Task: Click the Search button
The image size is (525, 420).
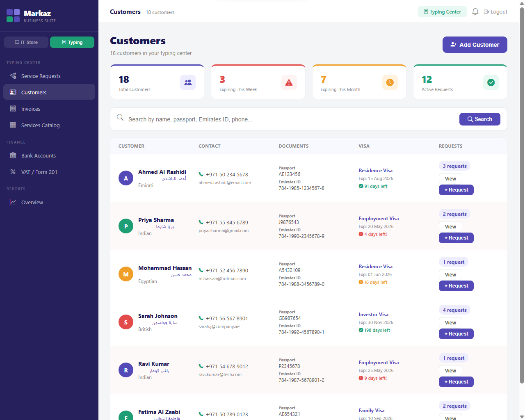Action: click(x=480, y=119)
